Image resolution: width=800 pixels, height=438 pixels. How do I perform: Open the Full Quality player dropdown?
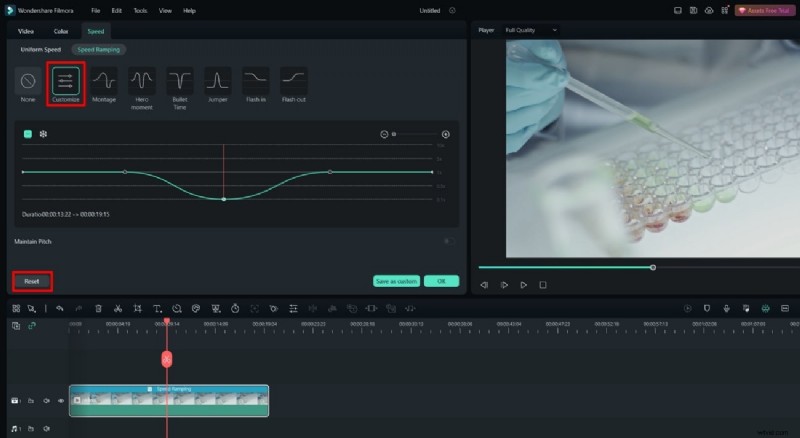[531, 30]
